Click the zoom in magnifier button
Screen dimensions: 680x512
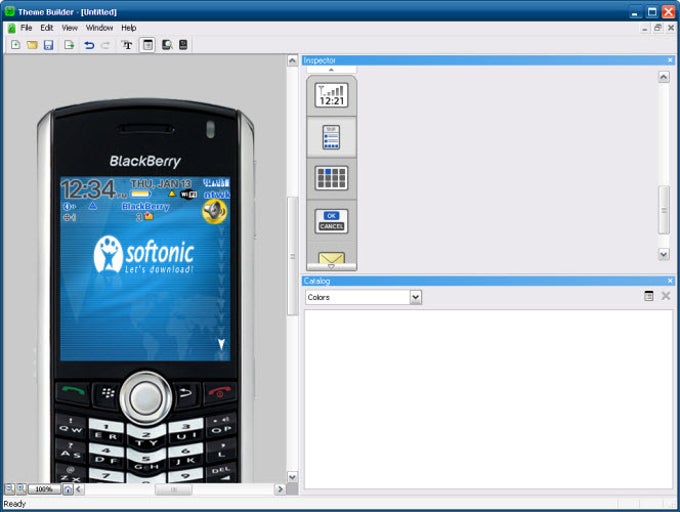click(x=21, y=489)
